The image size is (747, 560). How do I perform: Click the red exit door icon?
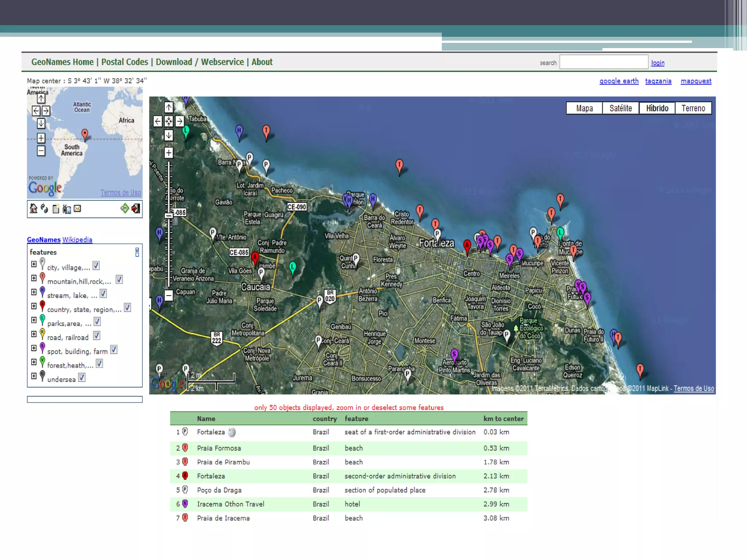pos(136,209)
